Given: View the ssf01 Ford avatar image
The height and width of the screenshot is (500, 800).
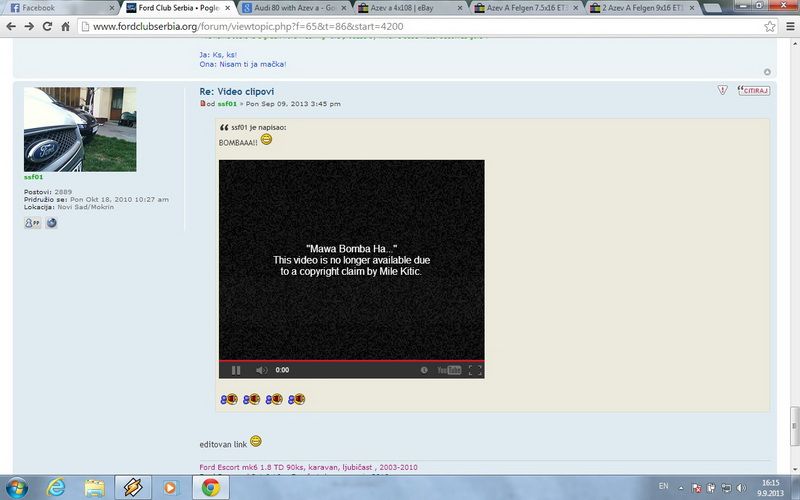Looking at the screenshot, I should pos(80,129).
